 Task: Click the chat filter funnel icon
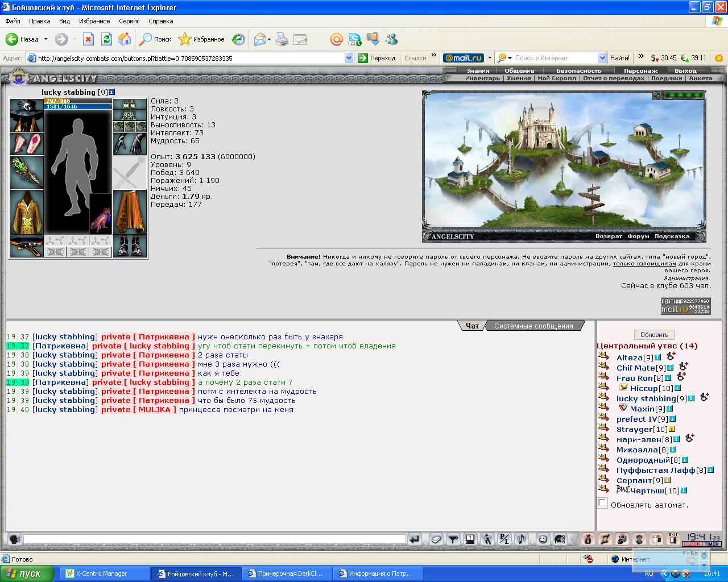tap(453, 539)
